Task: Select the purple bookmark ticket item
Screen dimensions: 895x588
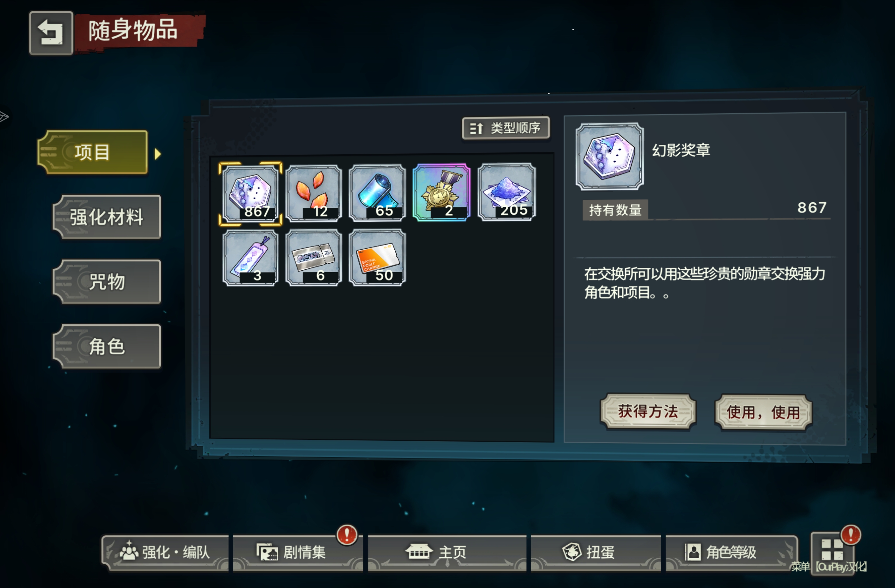Action: [251, 258]
